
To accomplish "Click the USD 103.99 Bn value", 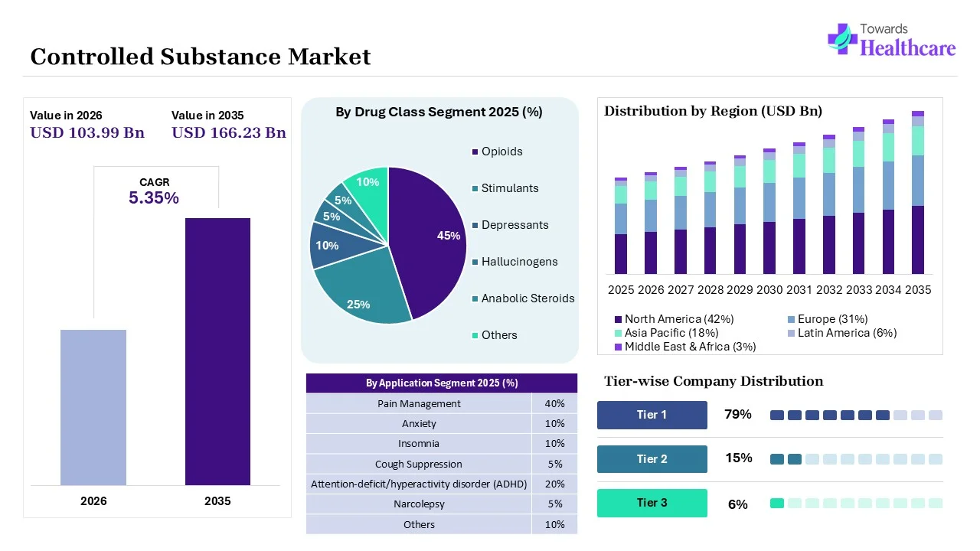I will point(87,132).
